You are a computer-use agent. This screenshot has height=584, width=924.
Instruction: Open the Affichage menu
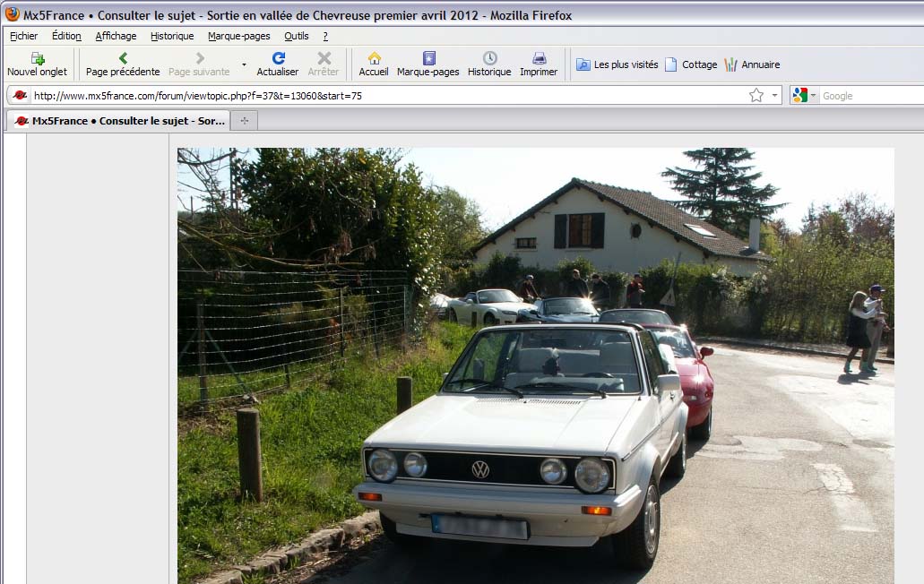click(117, 36)
